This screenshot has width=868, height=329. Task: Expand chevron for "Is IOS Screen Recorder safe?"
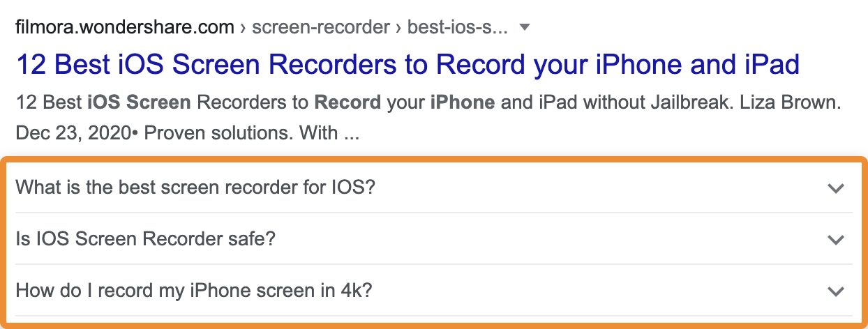[x=835, y=240]
